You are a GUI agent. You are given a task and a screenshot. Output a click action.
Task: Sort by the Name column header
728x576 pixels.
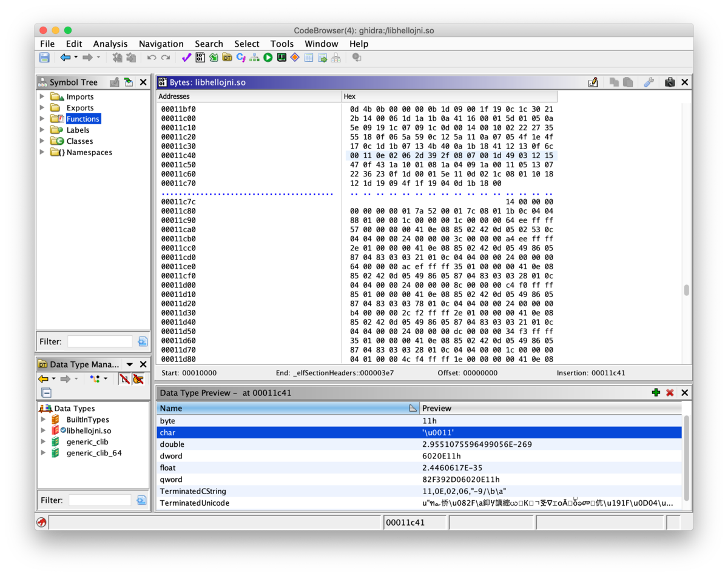pos(288,408)
